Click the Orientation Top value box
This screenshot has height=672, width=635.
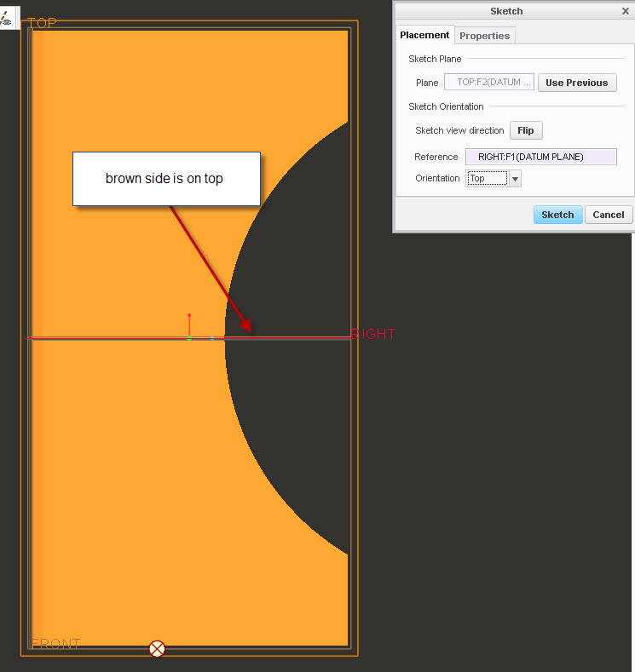[x=487, y=178]
